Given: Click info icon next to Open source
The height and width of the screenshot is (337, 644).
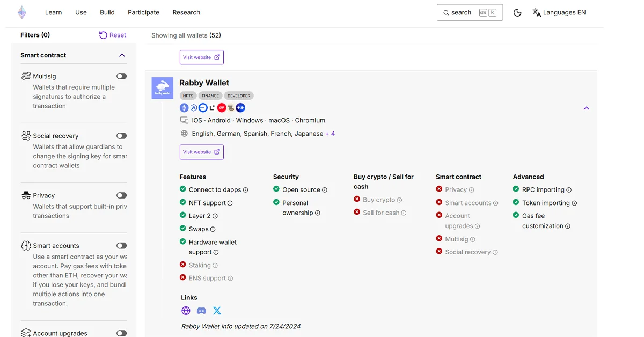Looking at the screenshot, I should (x=325, y=190).
